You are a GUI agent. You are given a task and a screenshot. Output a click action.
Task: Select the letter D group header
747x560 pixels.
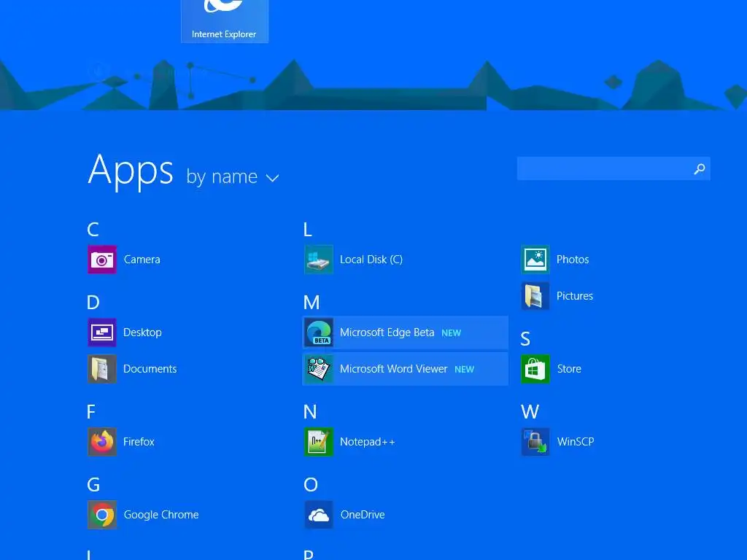point(93,303)
